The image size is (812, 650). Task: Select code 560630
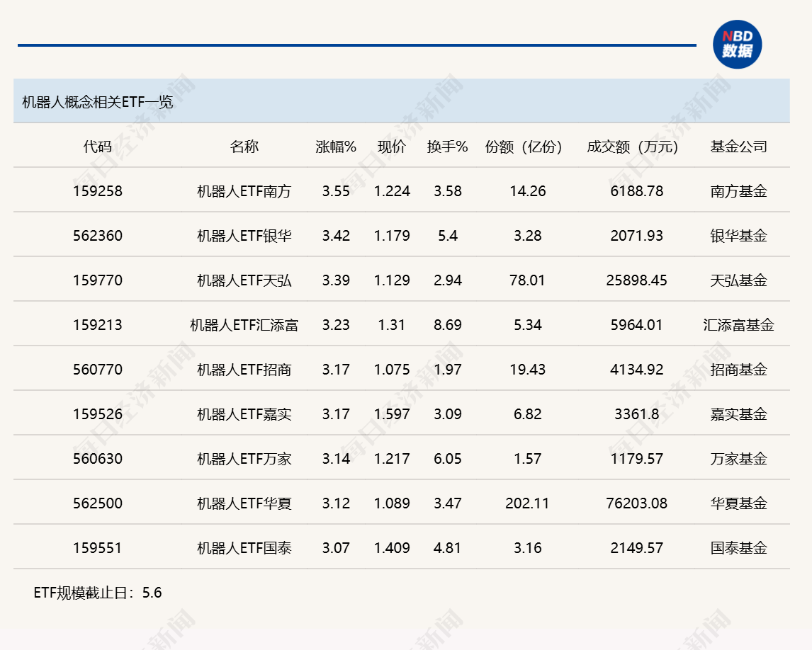pyautogui.click(x=97, y=458)
